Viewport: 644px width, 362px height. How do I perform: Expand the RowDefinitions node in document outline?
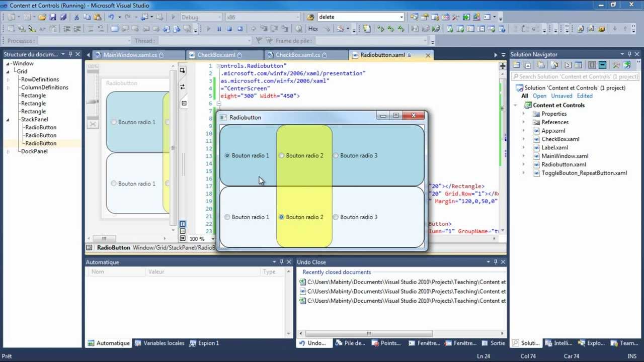click(x=8, y=79)
